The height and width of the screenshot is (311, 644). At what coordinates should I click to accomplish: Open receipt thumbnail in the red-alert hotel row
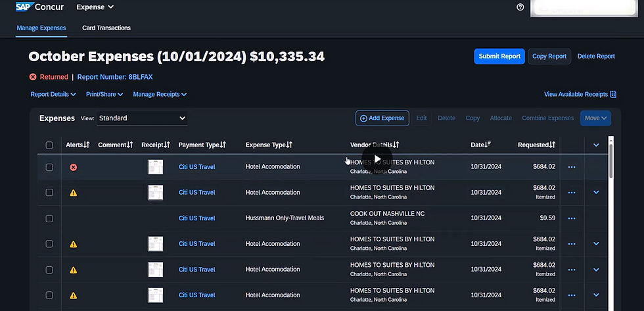coord(155,167)
